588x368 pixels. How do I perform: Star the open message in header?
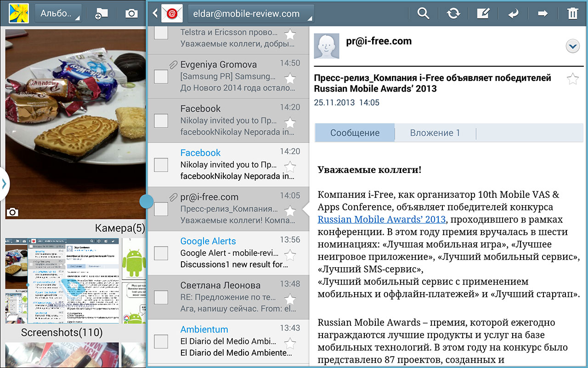pyautogui.click(x=572, y=79)
